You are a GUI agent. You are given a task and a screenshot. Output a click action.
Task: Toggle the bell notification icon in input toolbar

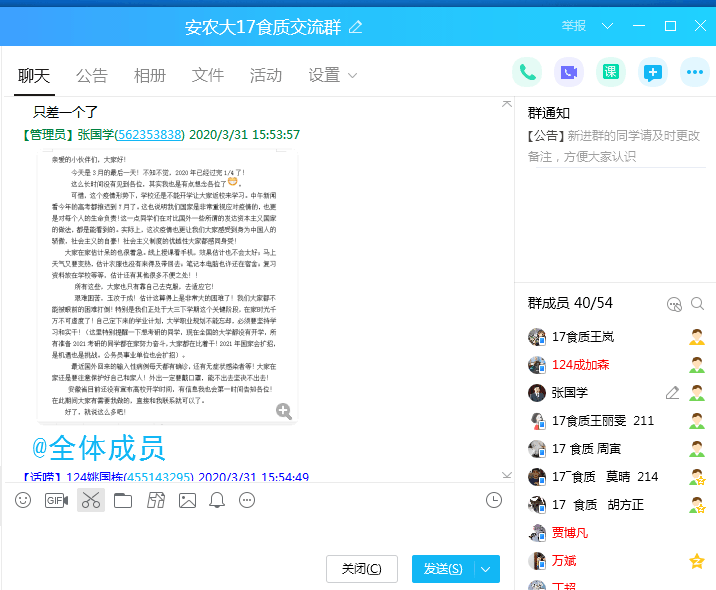point(217,500)
